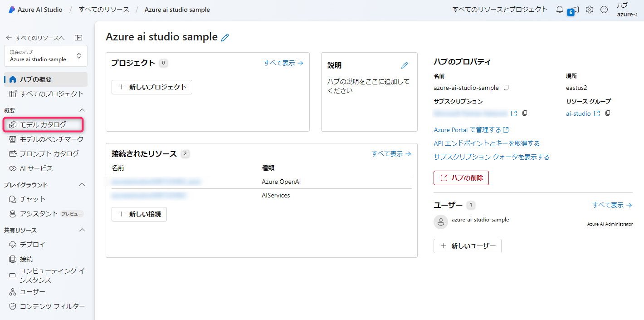Open サブスクリプション クォータを表示する link
The height and width of the screenshot is (320, 644).
(492, 157)
